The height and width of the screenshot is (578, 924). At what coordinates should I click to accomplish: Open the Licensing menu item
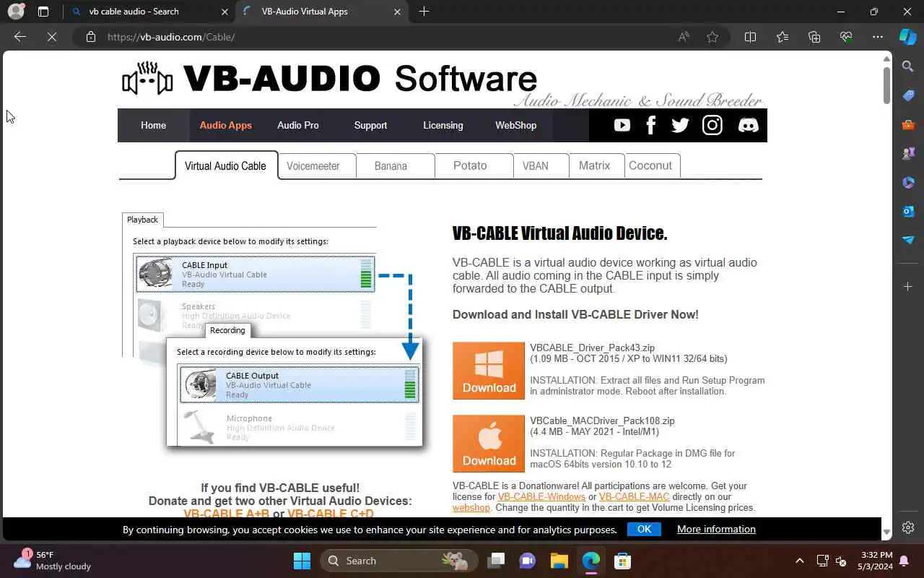pos(443,125)
